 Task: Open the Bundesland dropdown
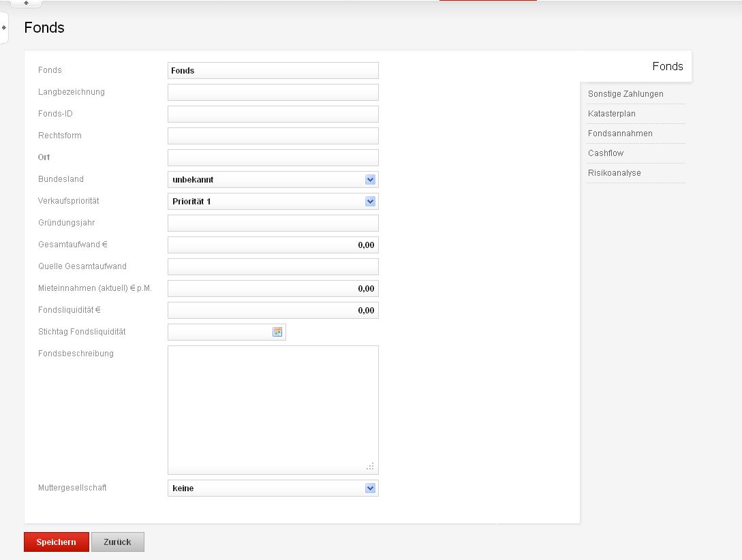(370, 180)
